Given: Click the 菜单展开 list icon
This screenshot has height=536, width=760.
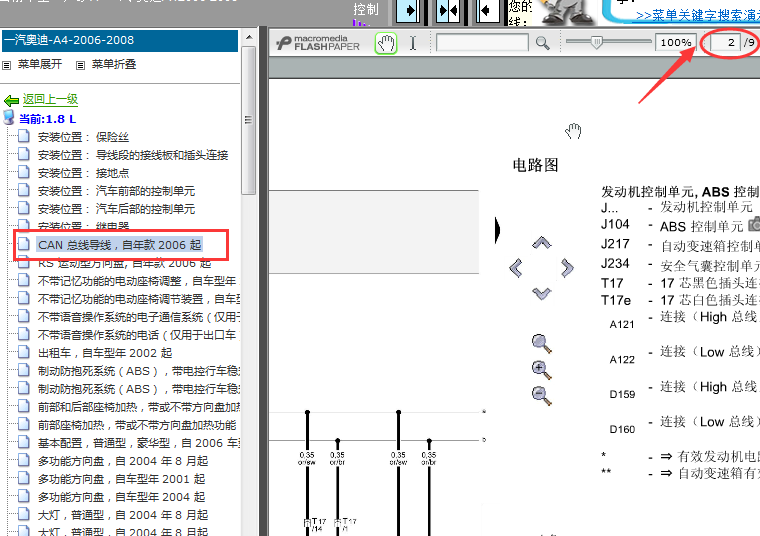Looking at the screenshot, I should [7, 65].
